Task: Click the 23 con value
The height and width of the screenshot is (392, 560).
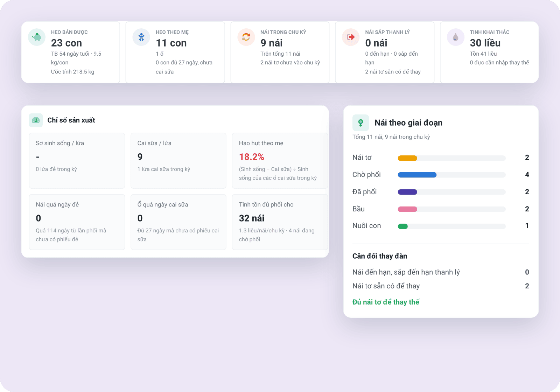Action: pos(66,43)
